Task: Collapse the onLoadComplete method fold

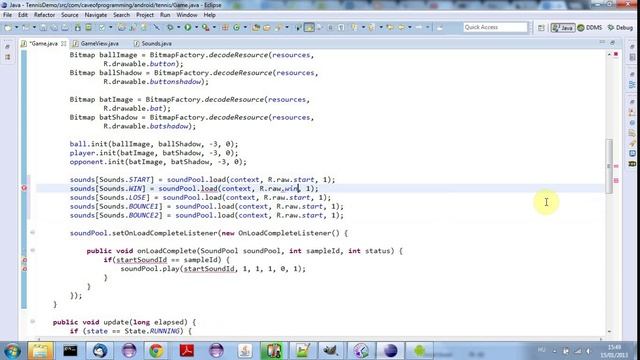Action: click(x=33, y=251)
